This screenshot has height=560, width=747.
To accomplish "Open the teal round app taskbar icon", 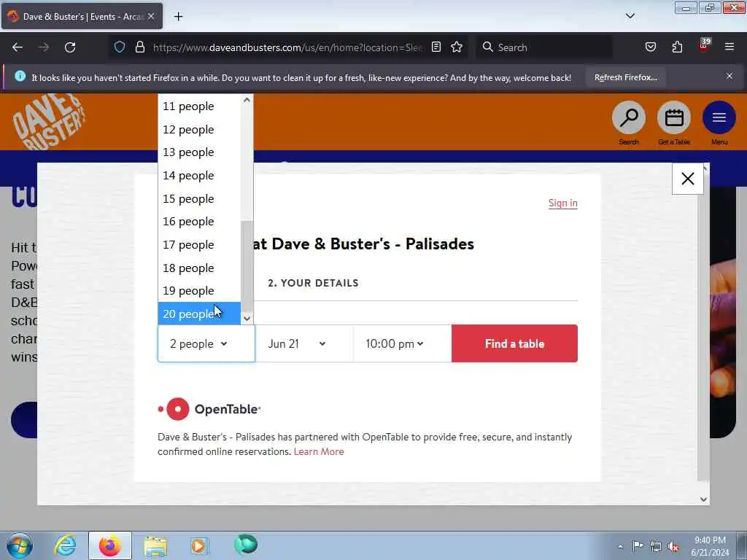I will [x=246, y=545].
